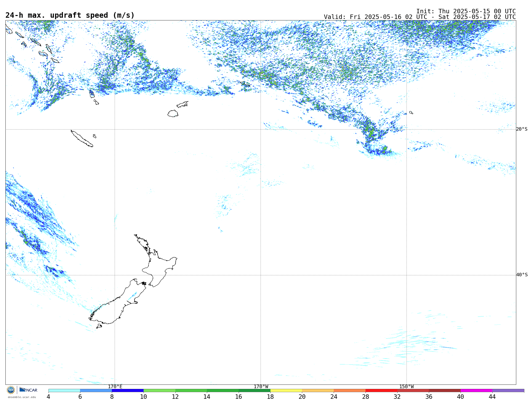Click the 20°S latitude label
This screenshot has width=532, height=400.
click(x=522, y=129)
